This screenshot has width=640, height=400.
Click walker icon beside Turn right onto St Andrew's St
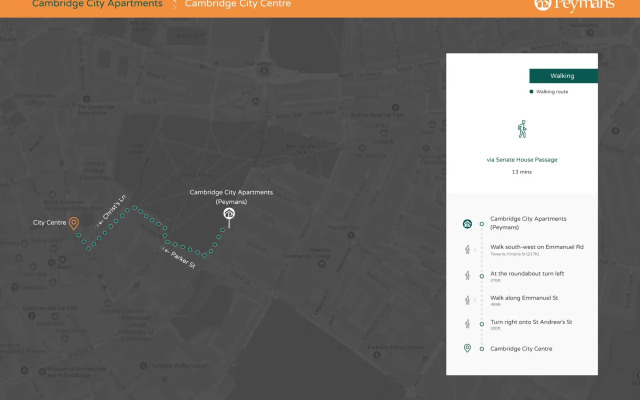coord(467,324)
